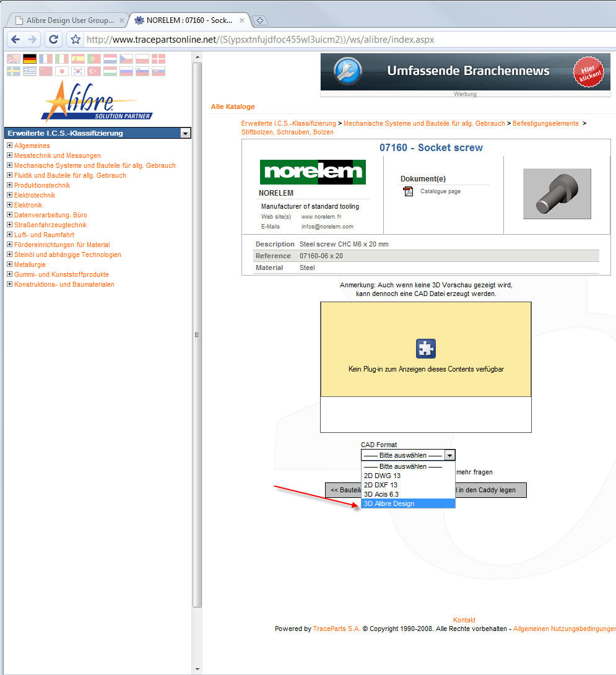Close the NORELEM 07160 browser tab
Screen dimensions: 616x675
tap(242, 20)
